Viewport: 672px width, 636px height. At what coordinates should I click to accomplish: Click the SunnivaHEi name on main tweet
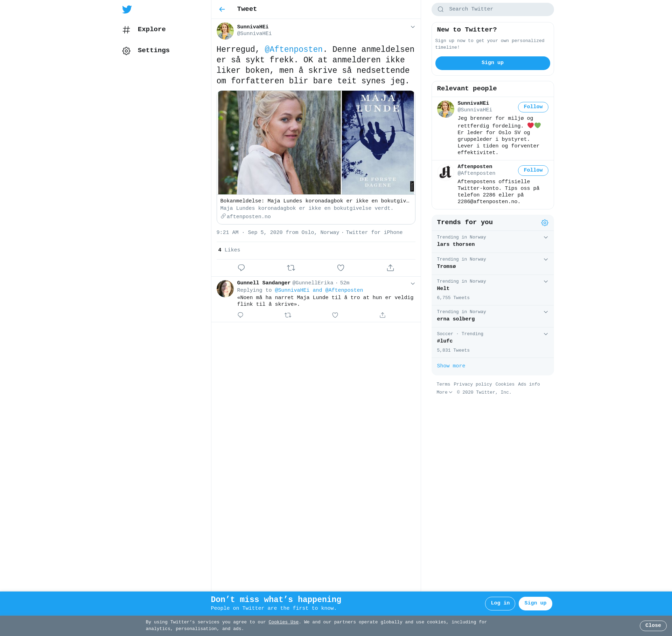point(253,27)
